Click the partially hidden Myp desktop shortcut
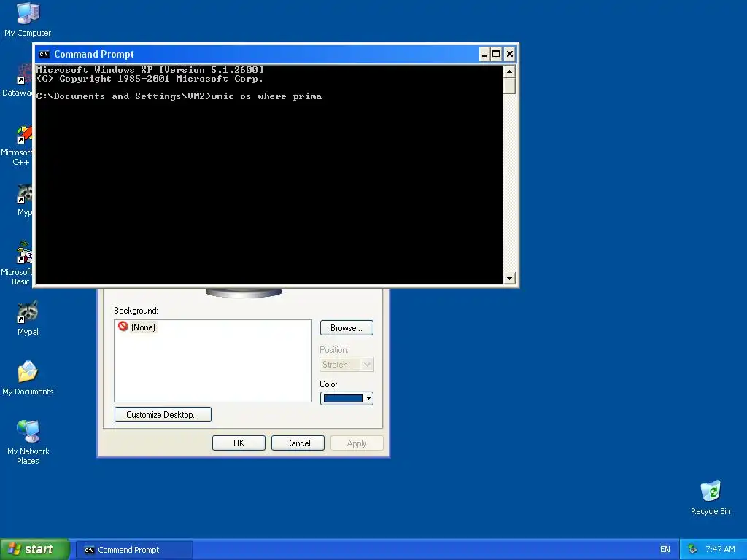747x560 pixels. [24, 200]
